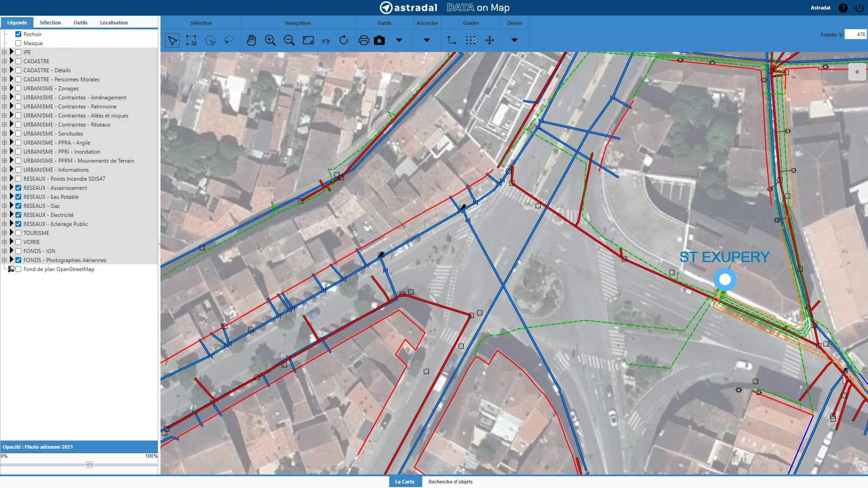Toggle Fond de plan OpenStreetMap checkbox

click(x=19, y=269)
